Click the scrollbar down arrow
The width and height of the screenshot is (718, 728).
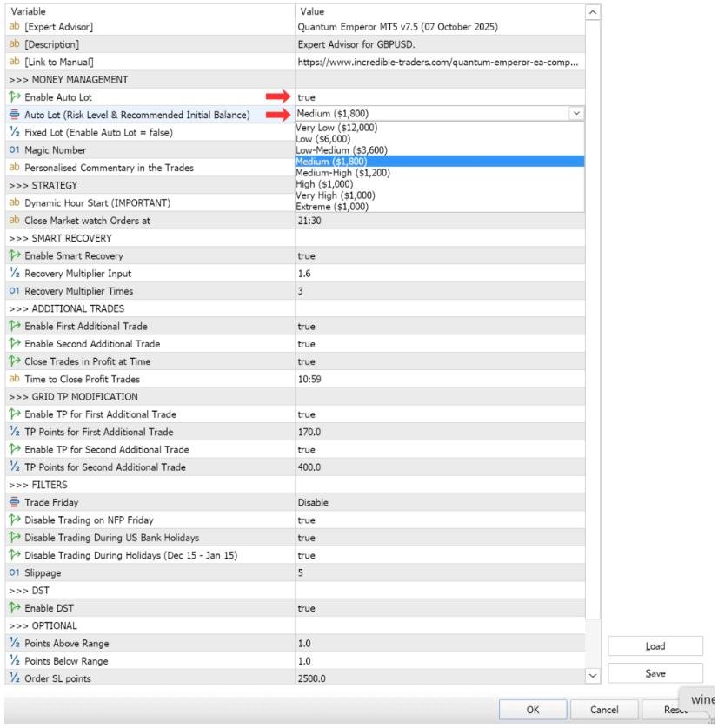pyautogui.click(x=593, y=676)
